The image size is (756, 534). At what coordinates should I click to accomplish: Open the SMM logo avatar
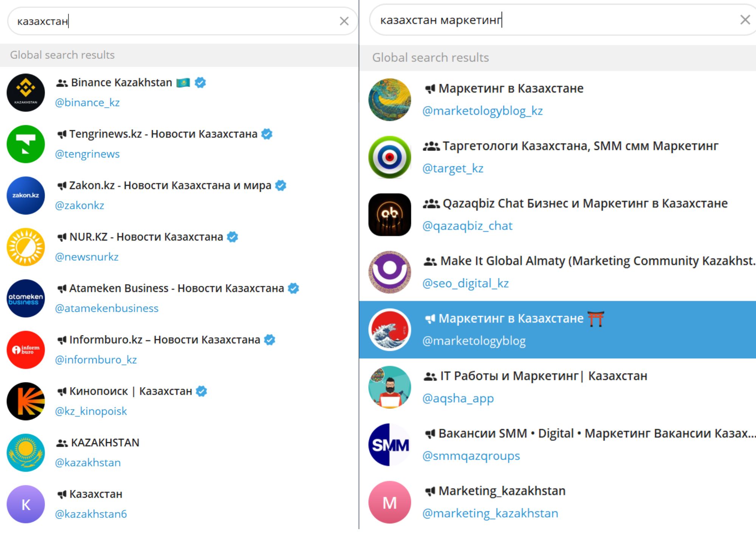tap(390, 444)
